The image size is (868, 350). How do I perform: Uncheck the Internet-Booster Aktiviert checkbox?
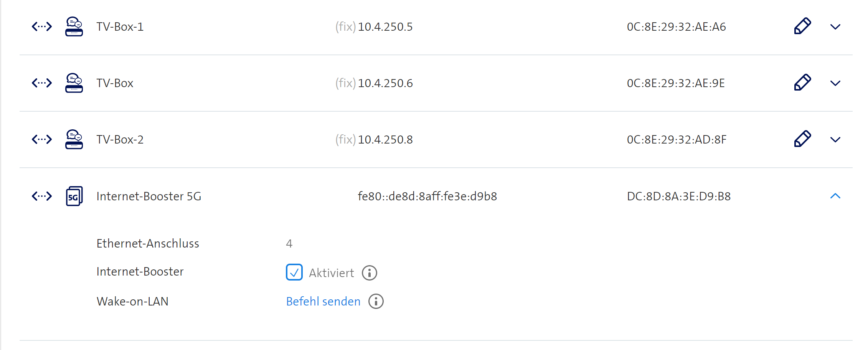294,272
